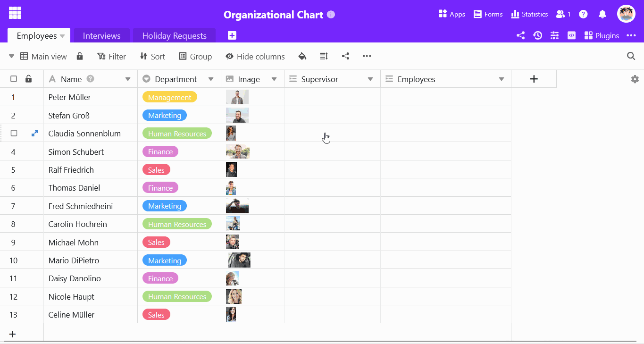The image size is (644, 344).
Task: Open the Holiday Requests tab
Action: 174,36
